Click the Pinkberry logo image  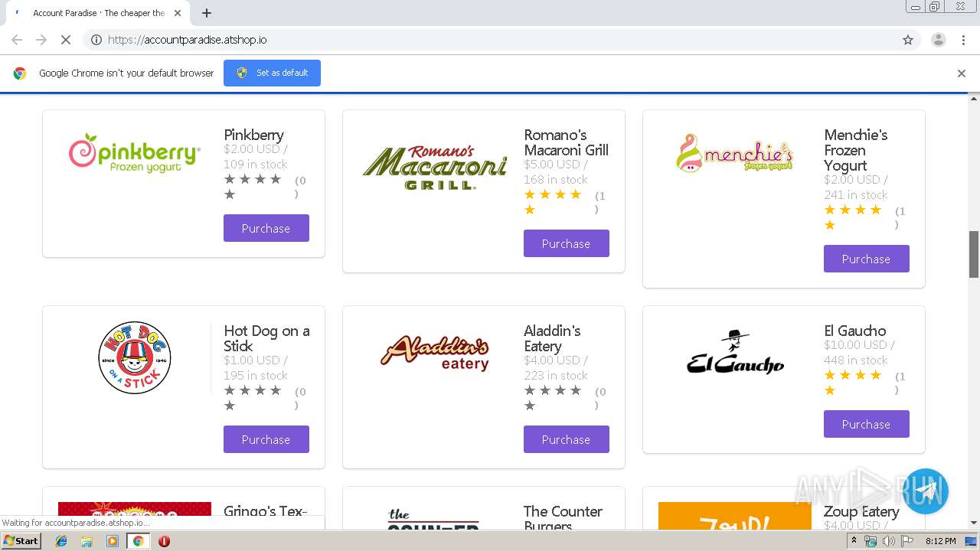(135, 153)
